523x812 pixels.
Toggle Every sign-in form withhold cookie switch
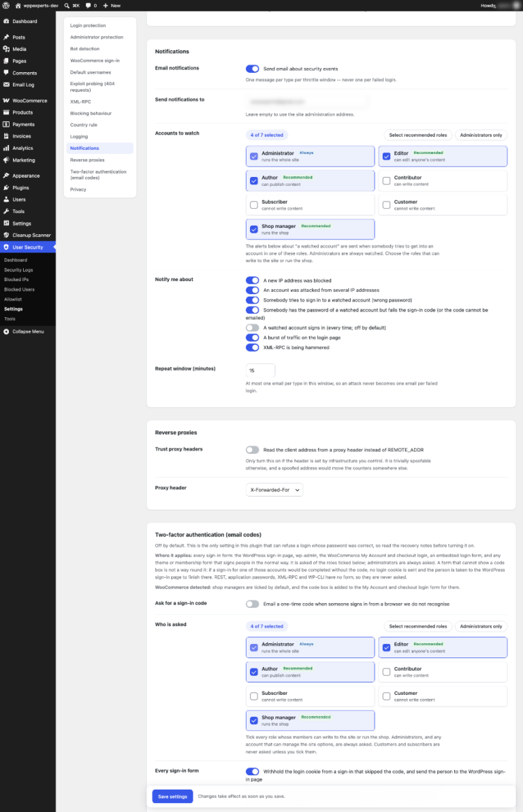[253, 772]
